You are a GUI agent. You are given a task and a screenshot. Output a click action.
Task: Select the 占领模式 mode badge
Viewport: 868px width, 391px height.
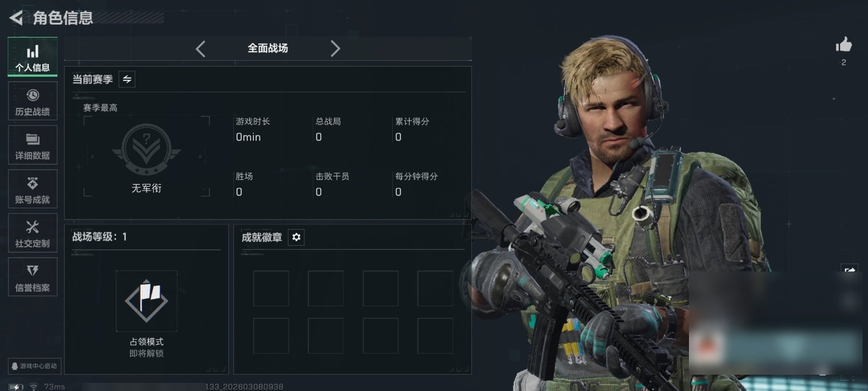[x=146, y=301]
